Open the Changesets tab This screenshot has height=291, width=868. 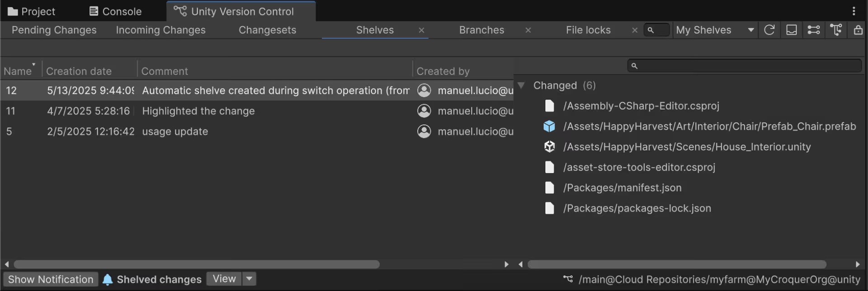267,30
